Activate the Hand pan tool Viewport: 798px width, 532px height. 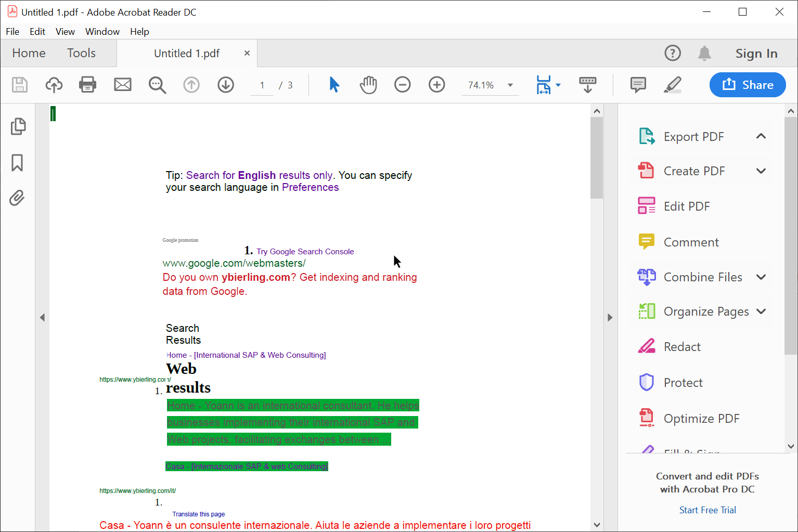coord(368,84)
